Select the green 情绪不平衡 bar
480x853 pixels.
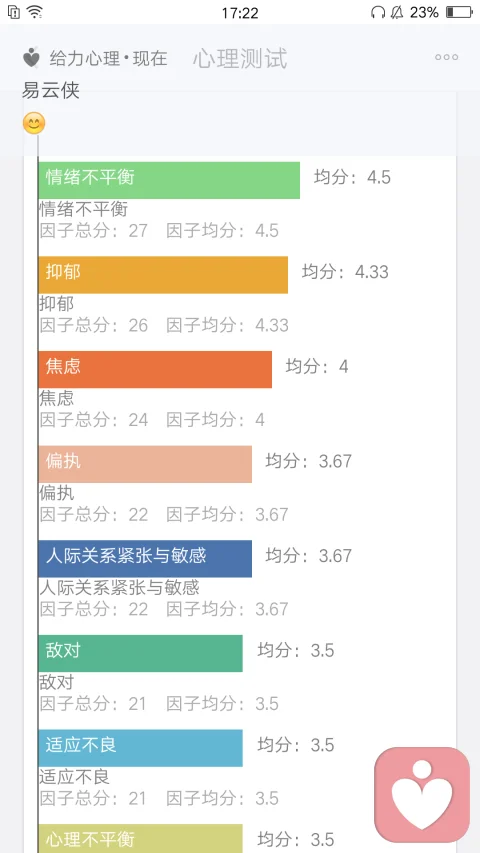169,180
